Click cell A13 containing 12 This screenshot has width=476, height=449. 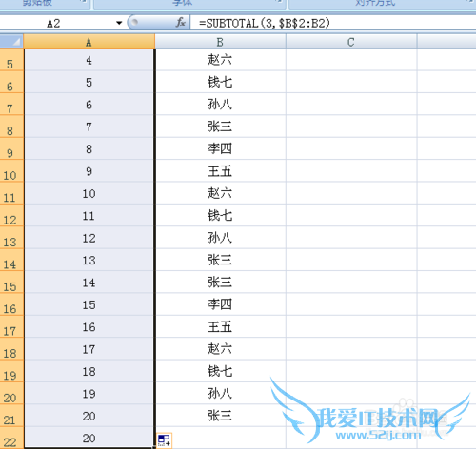[89, 238]
